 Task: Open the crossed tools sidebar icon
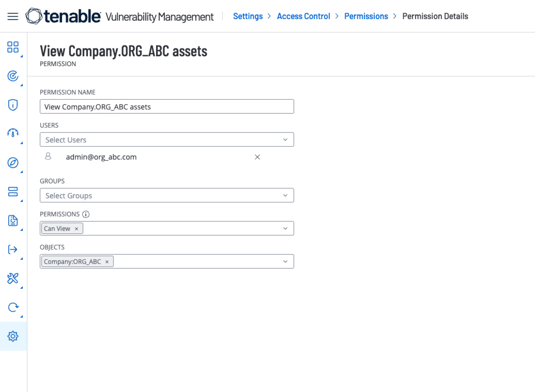click(x=13, y=278)
